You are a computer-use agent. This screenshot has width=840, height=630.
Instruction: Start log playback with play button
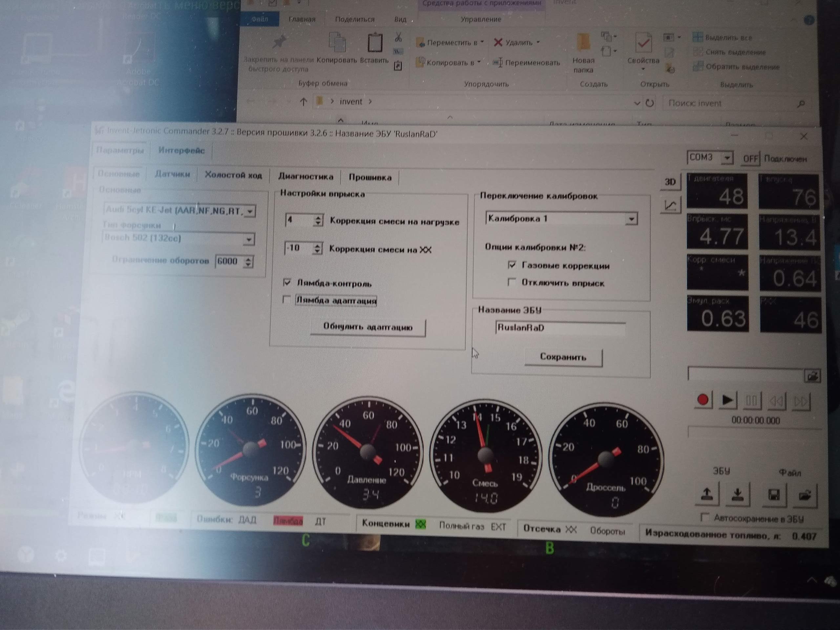(727, 400)
